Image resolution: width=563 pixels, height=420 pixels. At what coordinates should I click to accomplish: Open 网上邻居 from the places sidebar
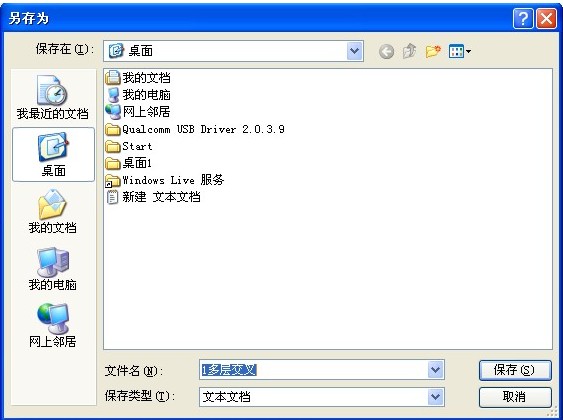tap(53, 326)
